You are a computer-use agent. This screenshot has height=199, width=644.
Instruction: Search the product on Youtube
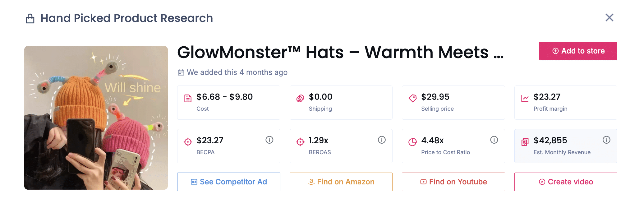coord(453,182)
